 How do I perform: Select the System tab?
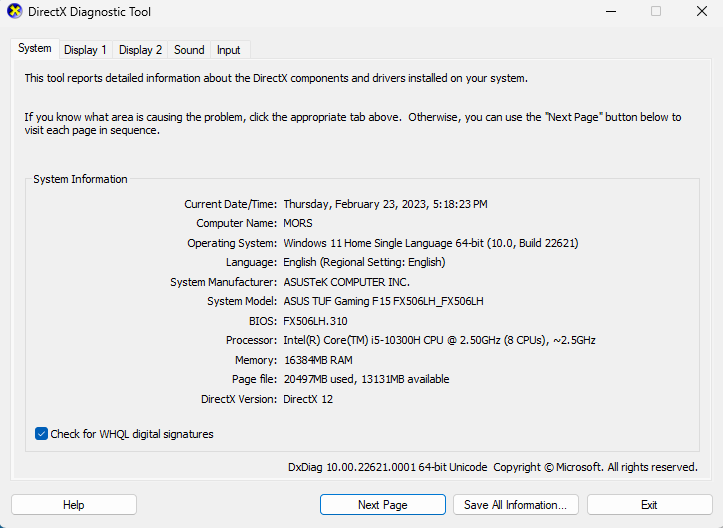pos(35,48)
